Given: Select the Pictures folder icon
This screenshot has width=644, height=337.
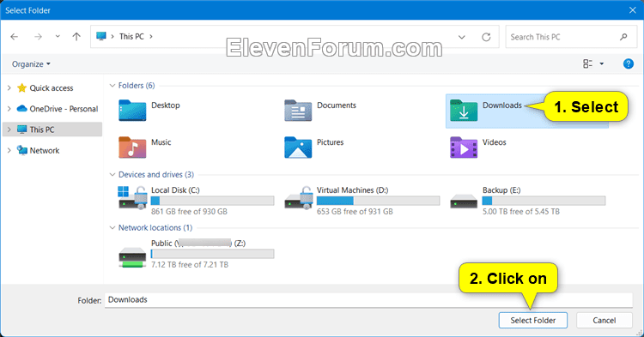Looking at the screenshot, I should coord(298,147).
